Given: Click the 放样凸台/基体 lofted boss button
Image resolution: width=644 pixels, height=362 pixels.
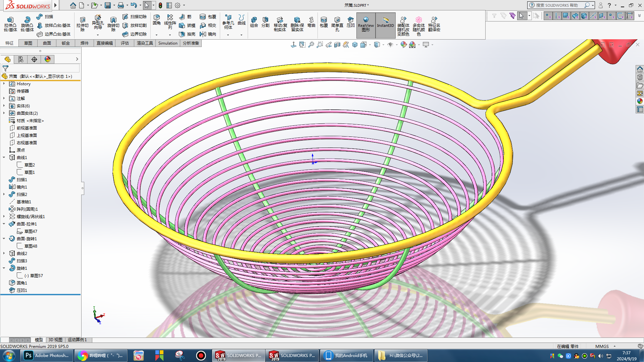Looking at the screenshot, I should click(x=54, y=25).
